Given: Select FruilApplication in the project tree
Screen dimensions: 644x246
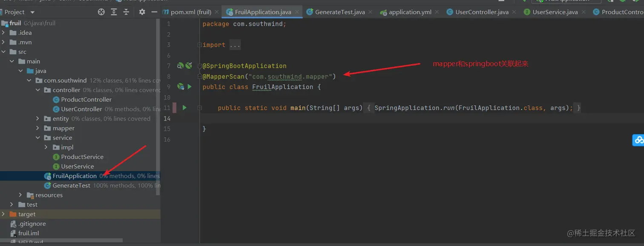Looking at the screenshot, I should [x=75, y=176].
